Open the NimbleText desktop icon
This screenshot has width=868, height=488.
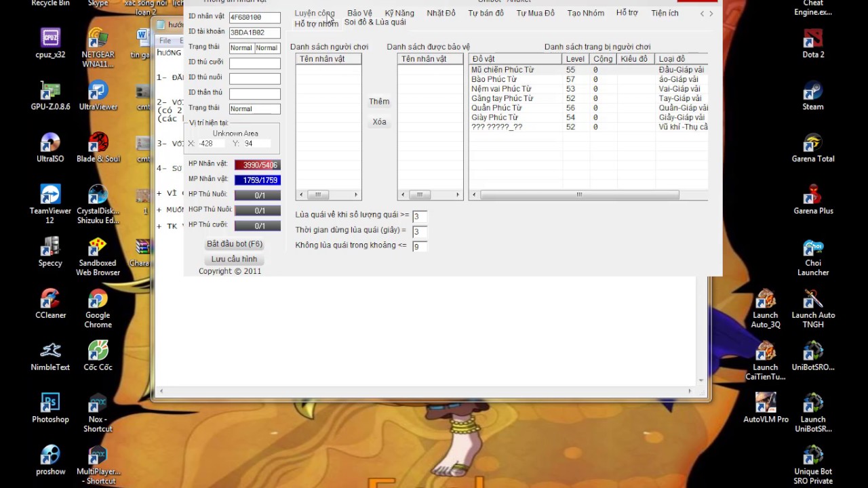[x=50, y=356]
